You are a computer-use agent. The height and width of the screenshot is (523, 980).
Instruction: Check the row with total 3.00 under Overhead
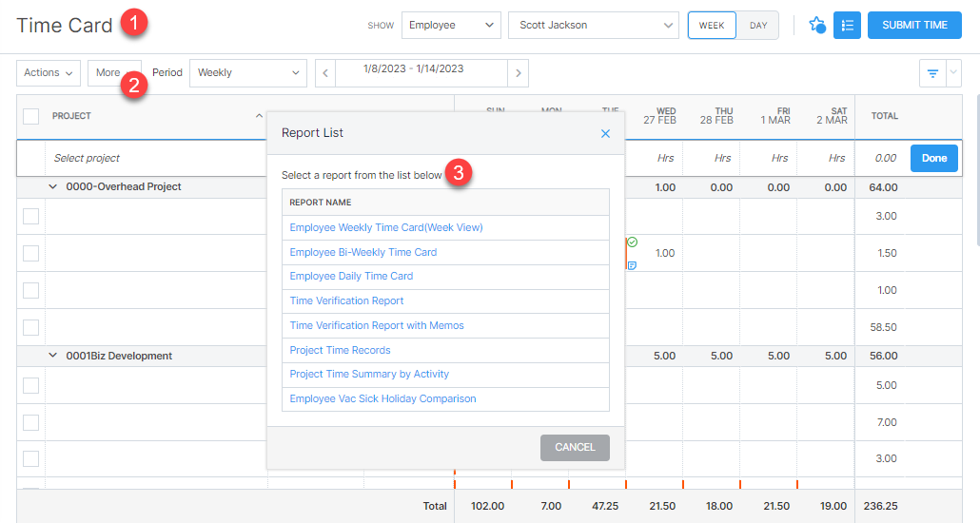(x=30, y=216)
